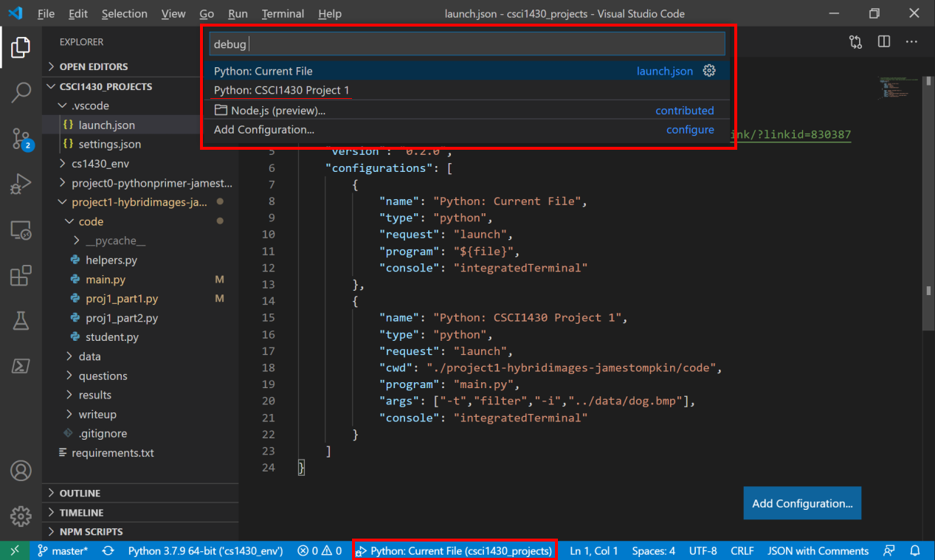Click the debug quick input field
Viewport: 935px width, 560px height.
click(x=467, y=44)
